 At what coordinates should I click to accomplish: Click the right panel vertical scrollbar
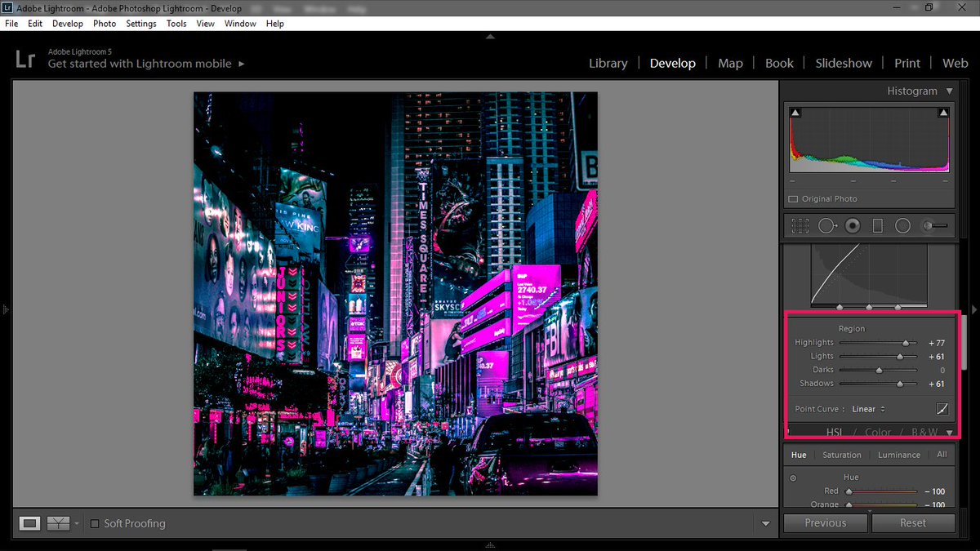pos(963,341)
